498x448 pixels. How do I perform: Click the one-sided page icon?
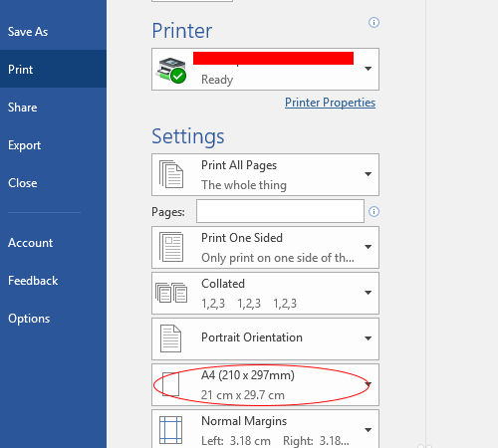(171, 247)
